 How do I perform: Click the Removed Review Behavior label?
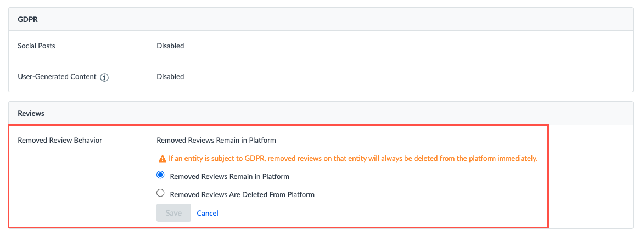tap(60, 140)
